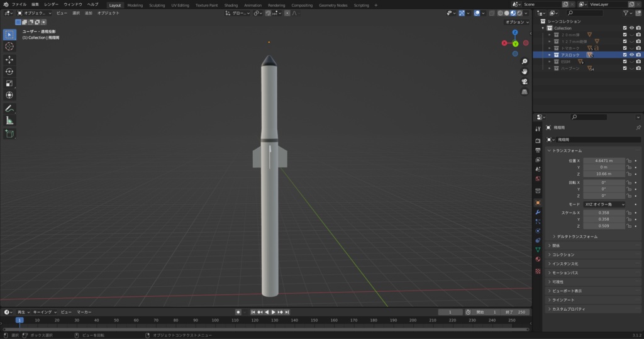Uncheck exclude checkbox for ESSM
Screen dimensions: 644x339
pos(625,62)
